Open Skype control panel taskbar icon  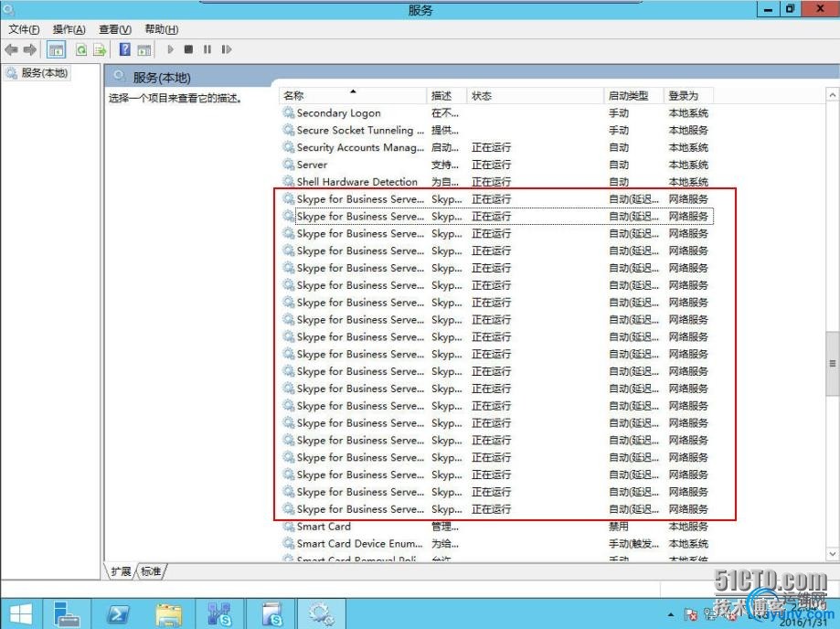coord(271,614)
